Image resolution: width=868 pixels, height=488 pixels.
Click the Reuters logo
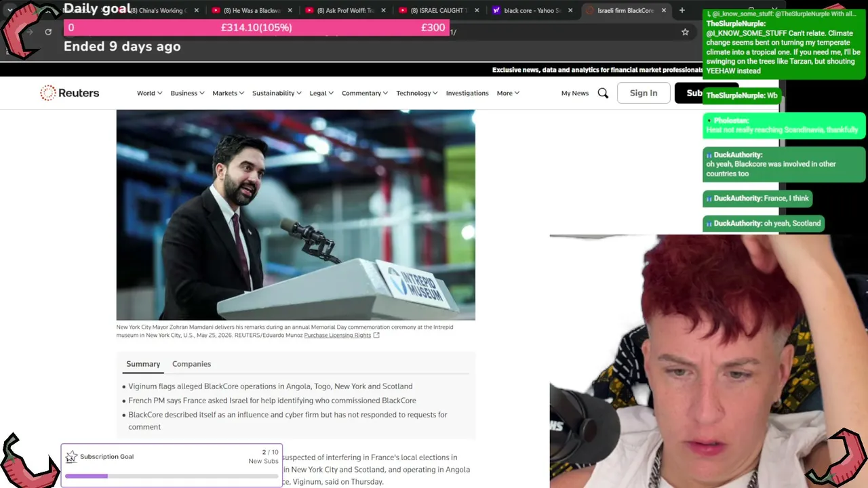pyautogui.click(x=70, y=93)
